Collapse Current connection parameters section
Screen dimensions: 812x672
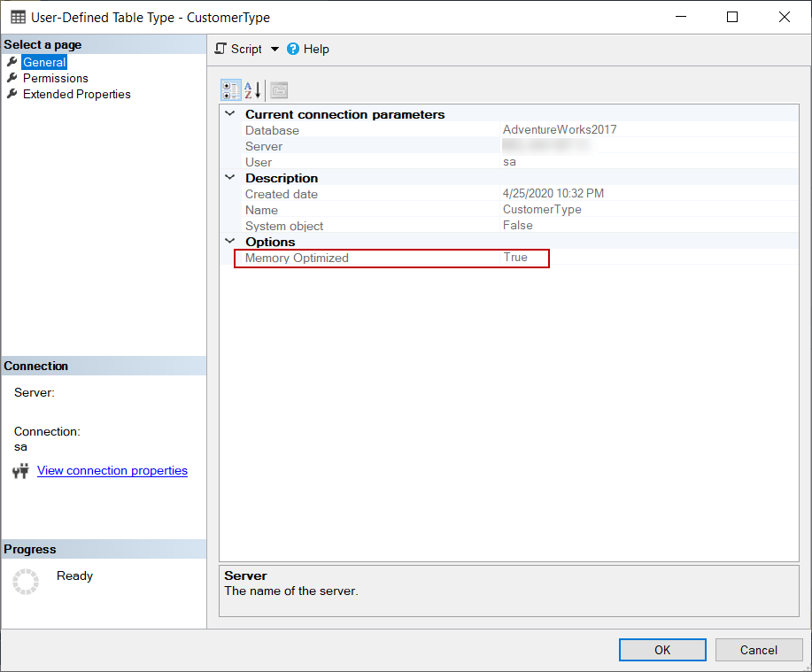click(230, 114)
